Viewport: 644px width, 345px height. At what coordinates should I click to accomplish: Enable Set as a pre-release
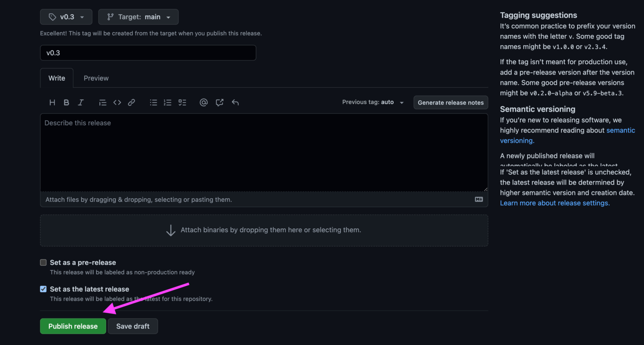(43, 262)
